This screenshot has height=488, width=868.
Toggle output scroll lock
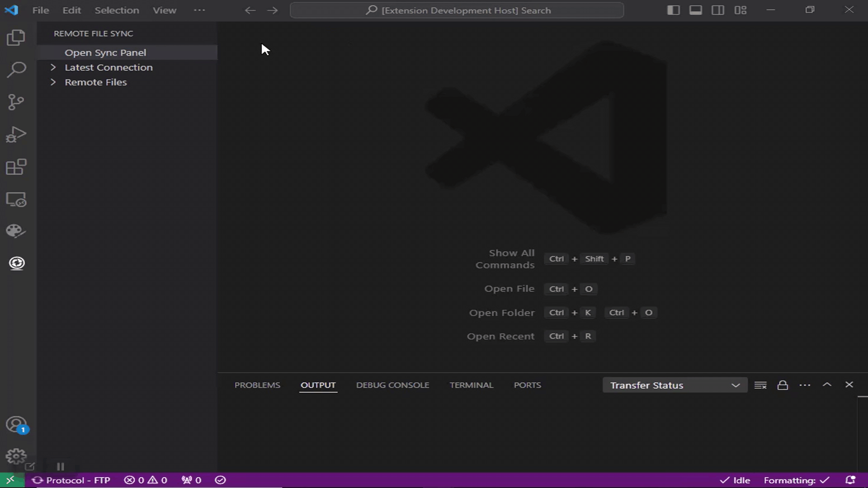[x=783, y=385]
